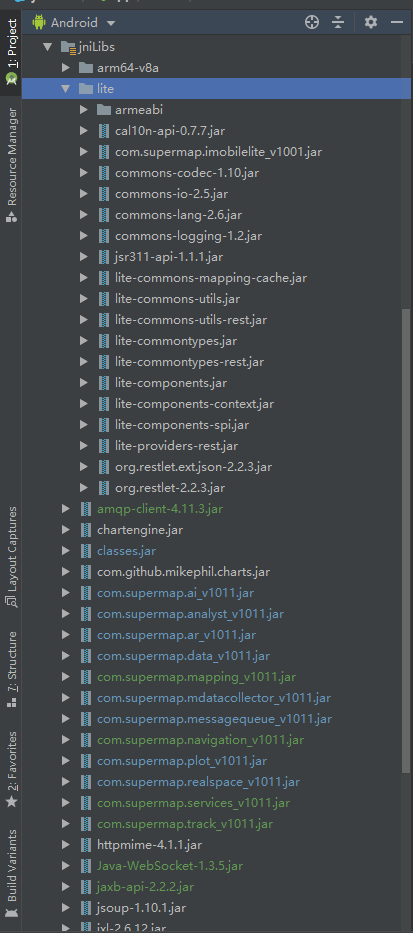
Task: Click jar icon of lite-commons-mapping-cache.jar
Action: coord(104,278)
